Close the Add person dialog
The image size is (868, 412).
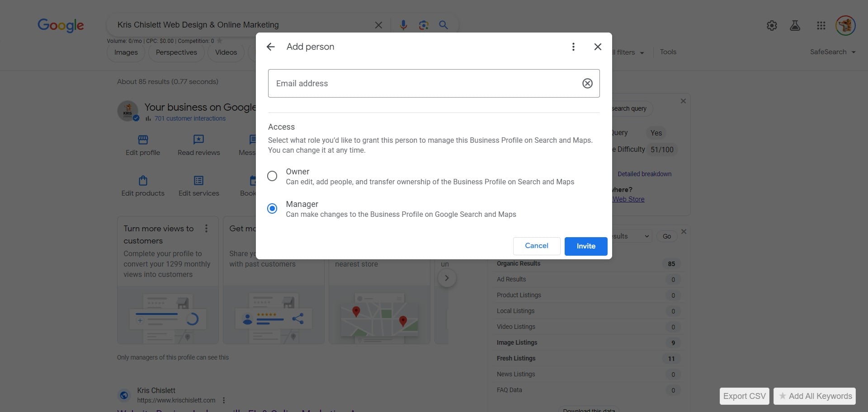click(x=598, y=47)
